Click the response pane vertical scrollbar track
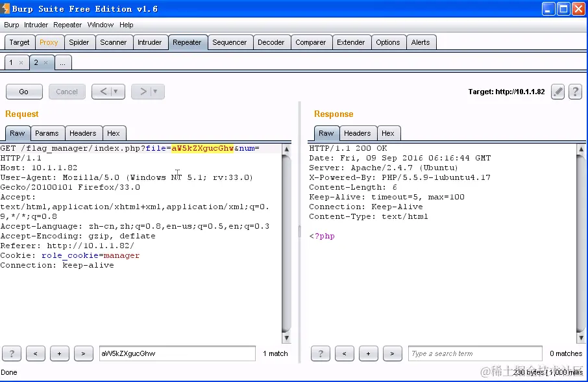Screen dimensions: 588x382 [580, 243]
